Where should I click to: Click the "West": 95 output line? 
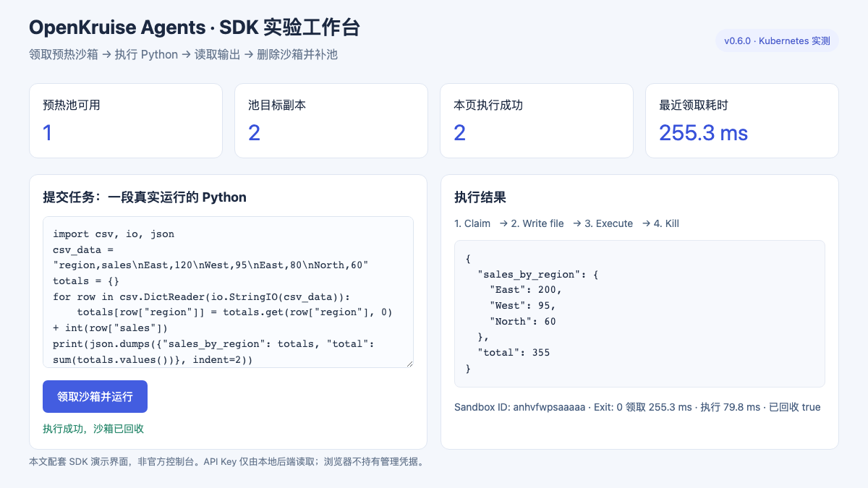coord(522,305)
